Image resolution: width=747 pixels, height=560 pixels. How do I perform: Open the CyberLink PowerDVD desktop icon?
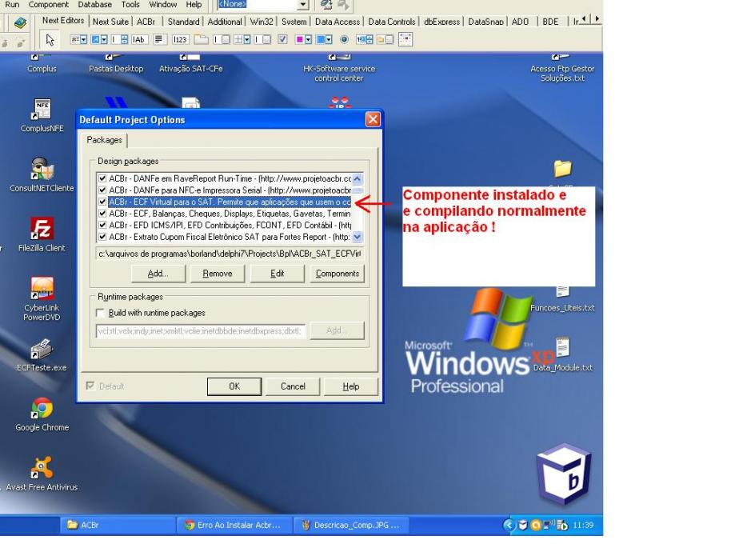[x=42, y=288]
